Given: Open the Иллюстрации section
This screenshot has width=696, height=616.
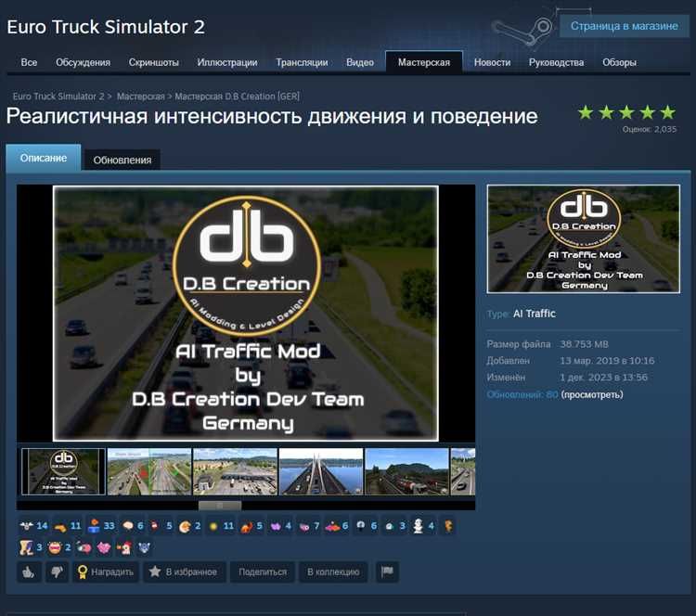Looking at the screenshot, I should click(x=227, y=62).
